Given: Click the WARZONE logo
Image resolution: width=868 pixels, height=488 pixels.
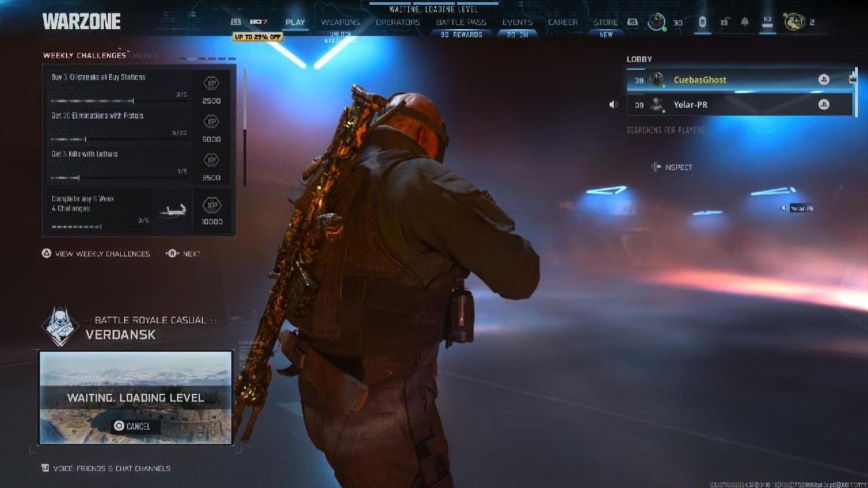Looking at the screenshot, I should click(x=81, y=22).
